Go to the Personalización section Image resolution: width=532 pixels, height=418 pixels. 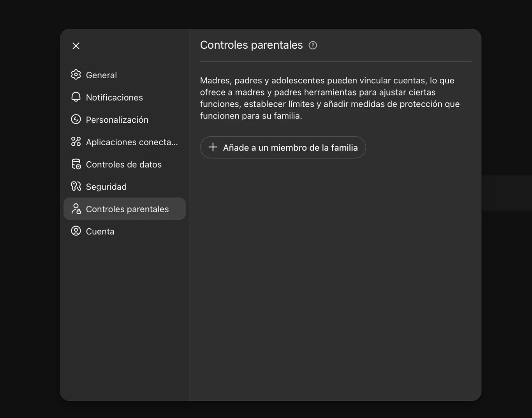click(117, 120)
